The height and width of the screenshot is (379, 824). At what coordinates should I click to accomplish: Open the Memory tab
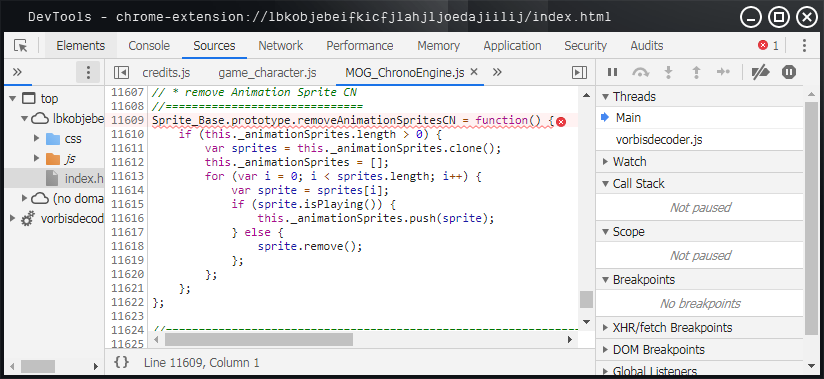coord(439,46)
